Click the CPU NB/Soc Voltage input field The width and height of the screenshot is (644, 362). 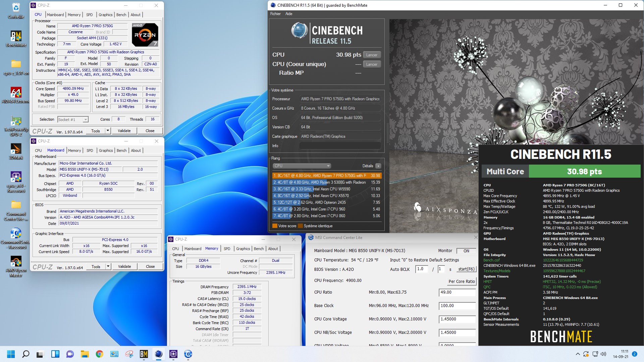tap(457, 333)
